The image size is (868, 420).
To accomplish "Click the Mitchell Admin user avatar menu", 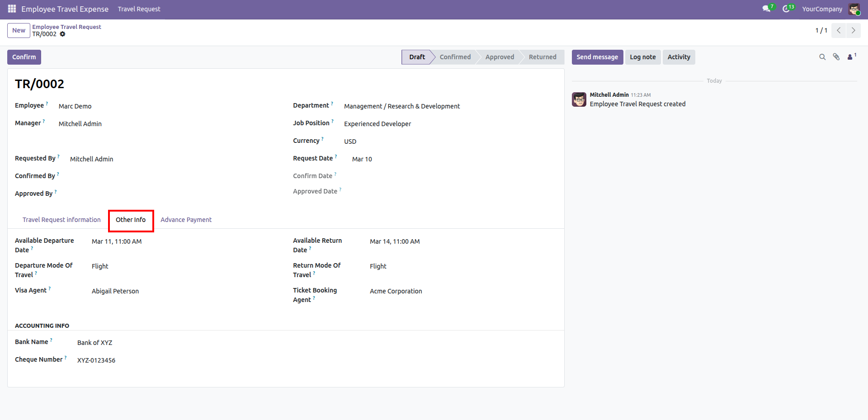I will [x=854, y=9].
